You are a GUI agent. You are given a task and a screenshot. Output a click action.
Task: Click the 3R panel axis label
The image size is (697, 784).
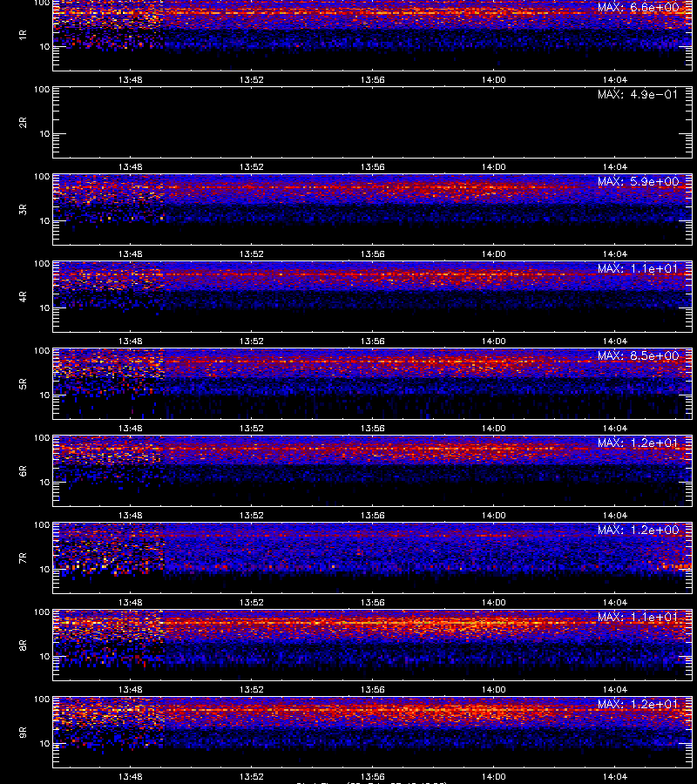(x=23, y=209)
